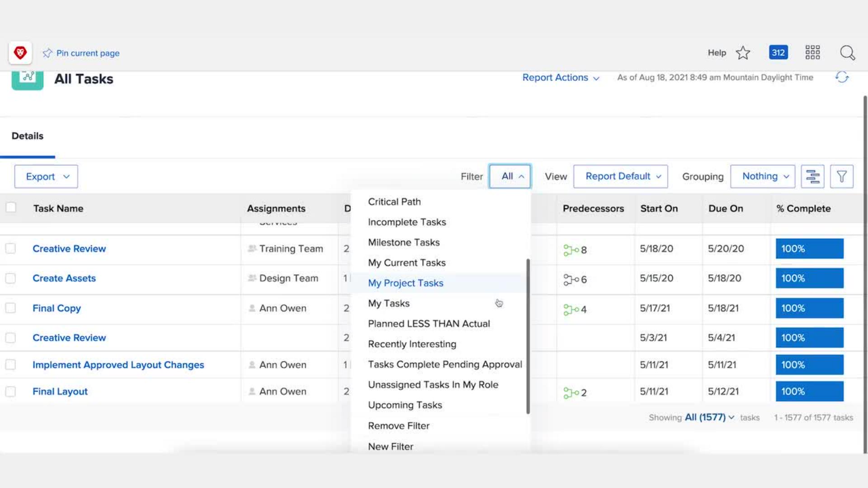Open the Nothing grouping dropdown
The width and height of the screenshot is (868, 488).
pos(763,176)
